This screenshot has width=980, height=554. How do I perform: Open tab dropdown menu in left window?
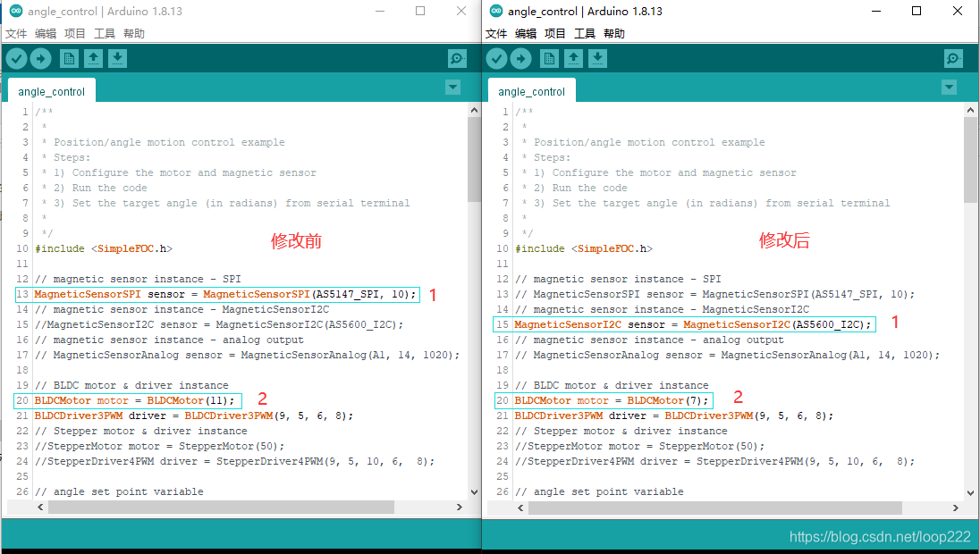(x=453, y=88)
